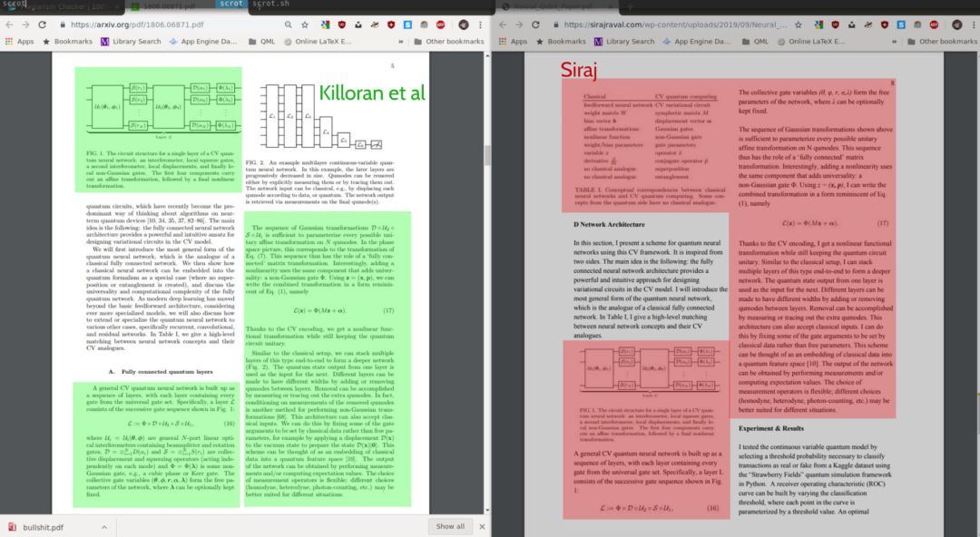This screenshot has width=980, height=537.
Task: Switch to the Plagiarism Checker tab
Action: [x=63, y=6]
